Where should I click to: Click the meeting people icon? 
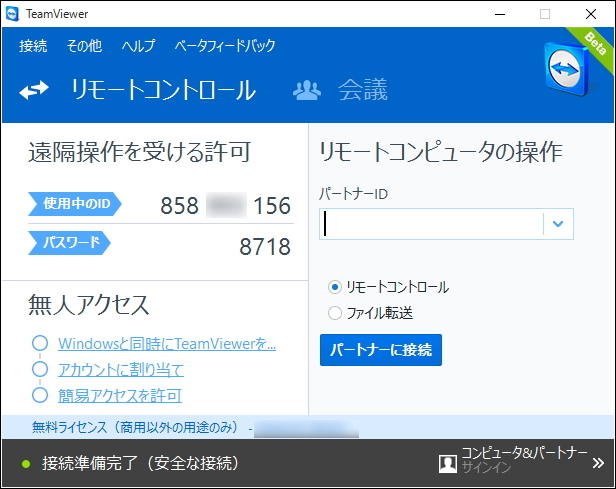pos(307,90)
